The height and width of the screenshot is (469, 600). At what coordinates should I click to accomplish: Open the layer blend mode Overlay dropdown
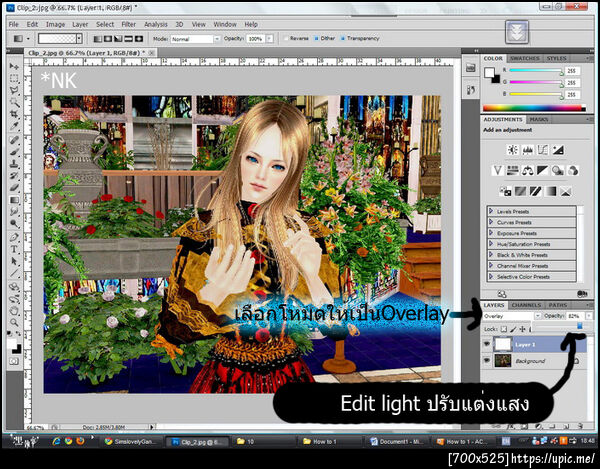click(x=512, y=316)
